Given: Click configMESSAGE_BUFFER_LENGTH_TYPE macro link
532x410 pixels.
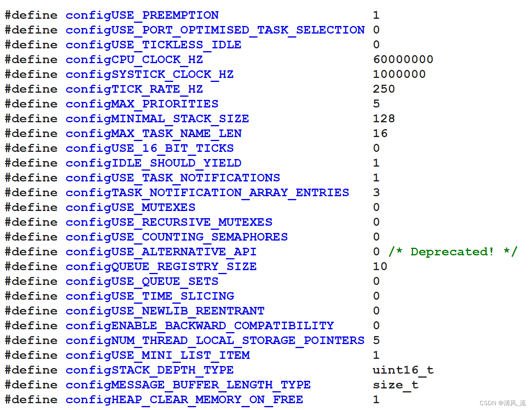Looking at the screenshot, I should click(x=188, y=385).
